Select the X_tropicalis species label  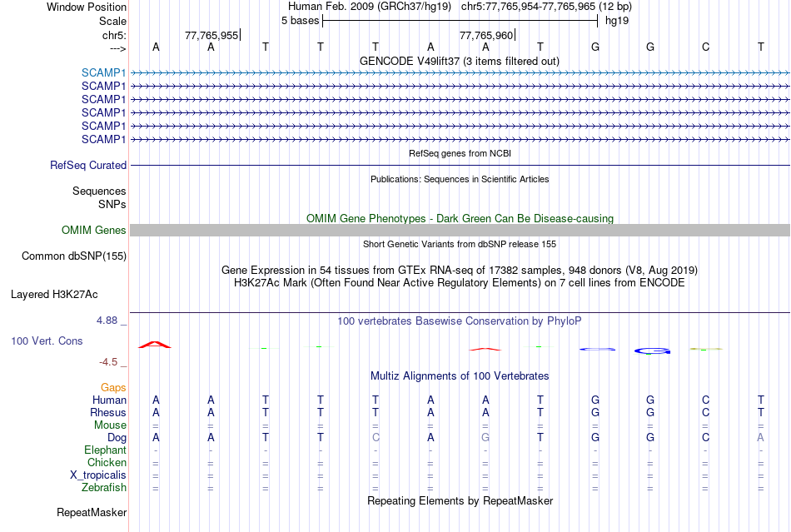pyautogui.click(x=98, y=475)
